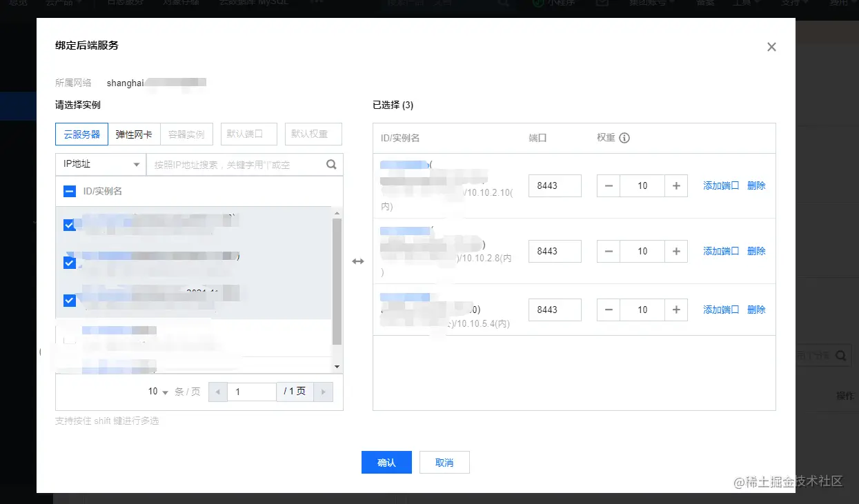Click the 权重 info icon

[x=624, y=138]
